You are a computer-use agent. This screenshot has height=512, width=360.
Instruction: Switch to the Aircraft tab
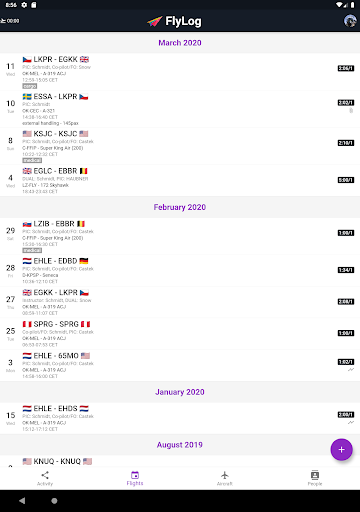(x=225, y=478)
